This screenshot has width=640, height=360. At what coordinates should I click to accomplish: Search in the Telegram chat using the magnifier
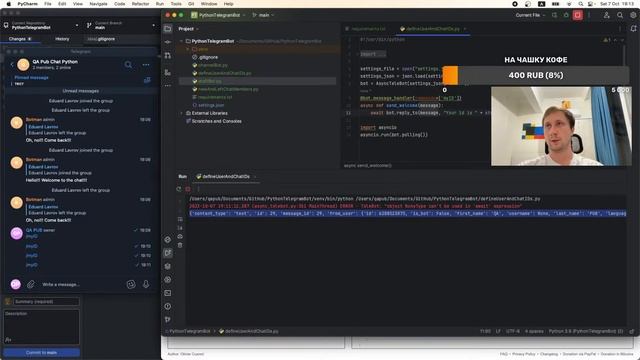pos(129,64)
